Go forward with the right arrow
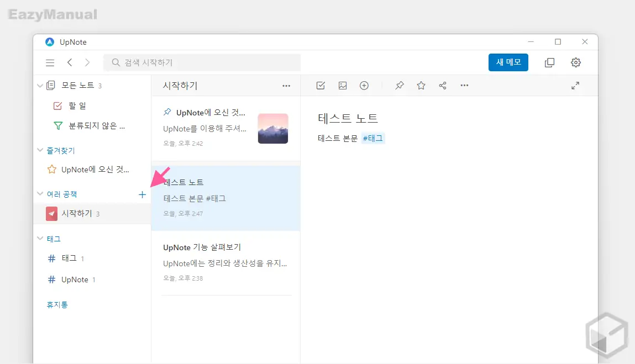Screen dimensions: 635x364 tap(87, 62)
